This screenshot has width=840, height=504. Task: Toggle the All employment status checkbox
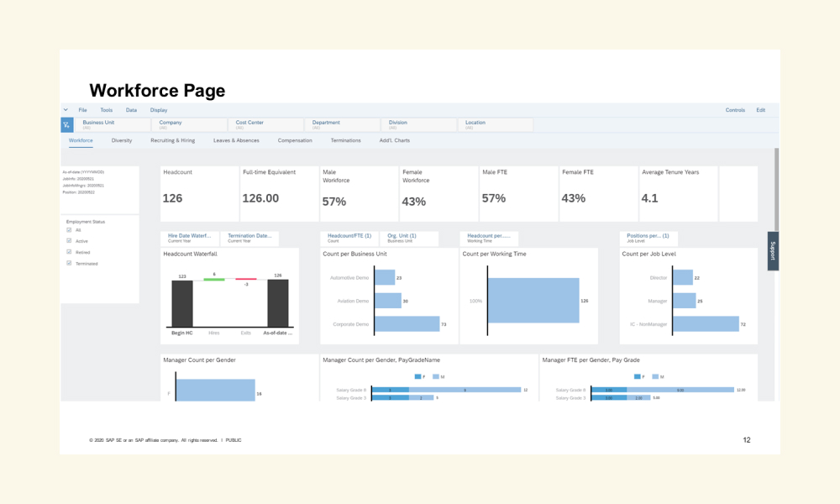click(x=69, y=230)
